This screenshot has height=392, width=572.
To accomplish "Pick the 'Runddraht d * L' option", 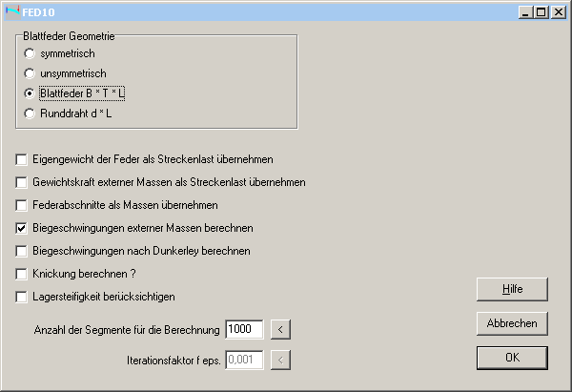I will 31,114.
